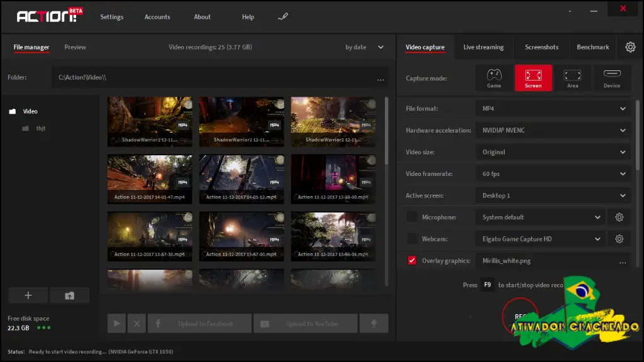This screenshot has height=362, width=644.
Task: Select thjt subfolder in tree
Action: point(41,128)
